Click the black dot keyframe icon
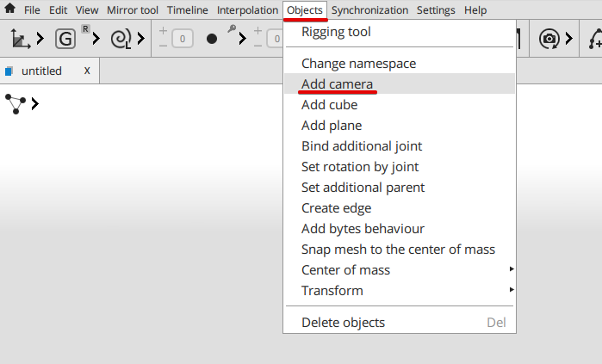This screenshot has height=364, width=602. pos(212,39)
